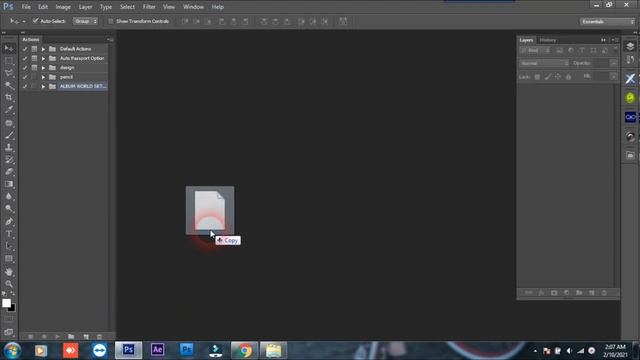Select the Lasso tool
The height and width of the screenshot is (360, 640).
tap(9, 73)
